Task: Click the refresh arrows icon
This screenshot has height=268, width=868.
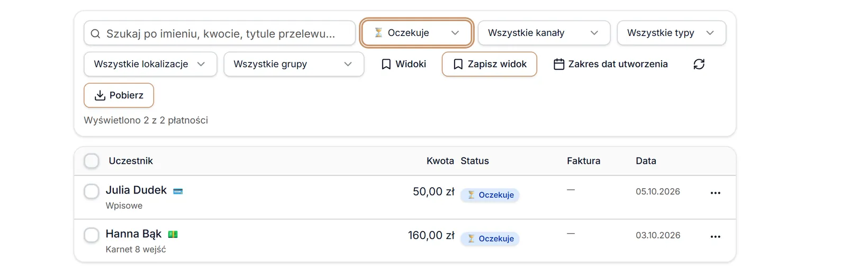Action: click(x=699, y=64)
